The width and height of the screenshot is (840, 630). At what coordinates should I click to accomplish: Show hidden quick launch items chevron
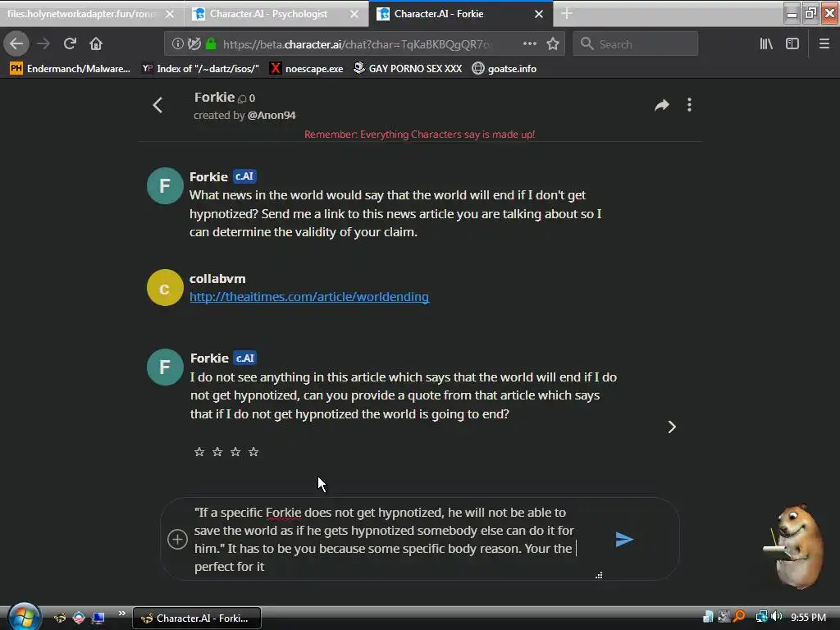click(122, 614)
